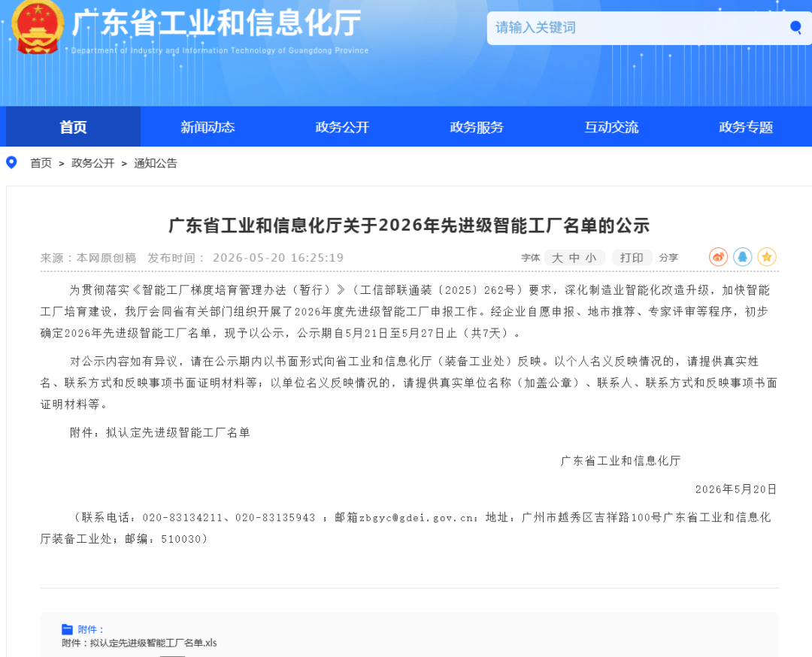Open the 新闻动态 navigation tab

point(208,127)
